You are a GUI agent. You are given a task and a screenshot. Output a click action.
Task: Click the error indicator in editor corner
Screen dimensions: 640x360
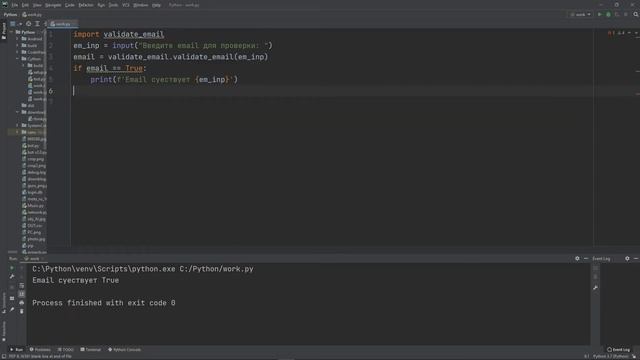pyautogui.click(x=611, y=33)
